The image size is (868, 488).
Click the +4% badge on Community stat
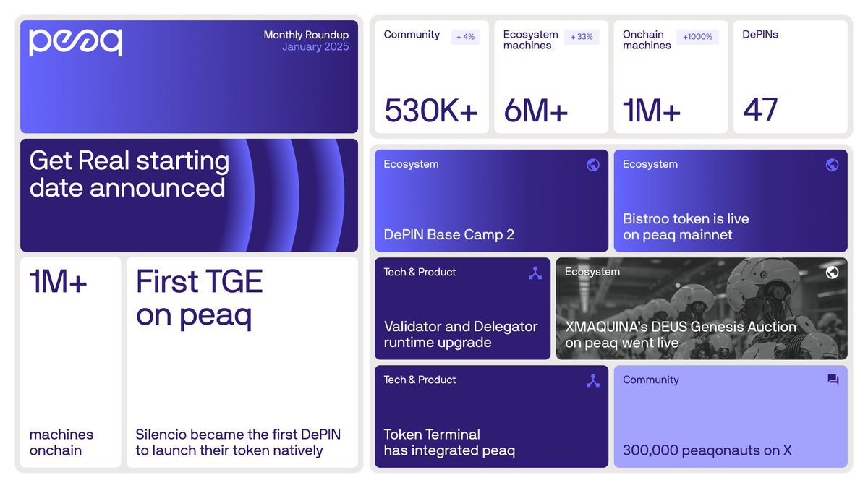point(466,37)
